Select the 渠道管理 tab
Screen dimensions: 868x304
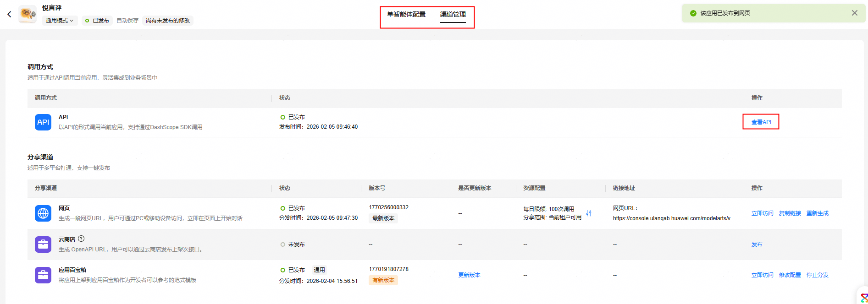click(x=453, y=14)
